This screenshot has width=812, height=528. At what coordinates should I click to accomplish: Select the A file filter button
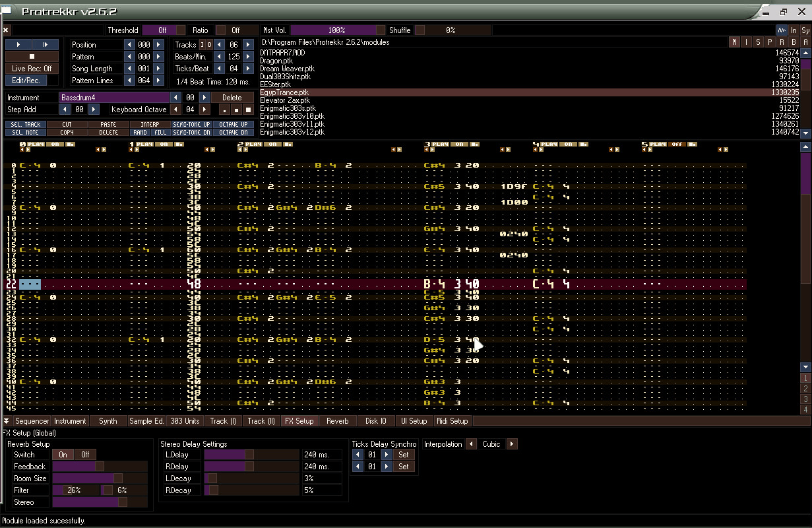click(805, 42)
